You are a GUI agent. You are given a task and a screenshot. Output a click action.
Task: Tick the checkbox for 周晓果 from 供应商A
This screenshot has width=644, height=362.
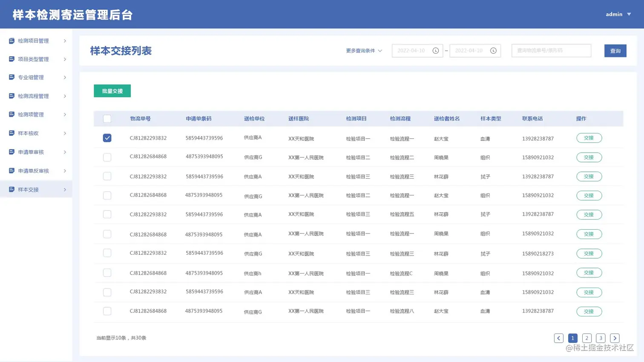click(x=107, y=234)
